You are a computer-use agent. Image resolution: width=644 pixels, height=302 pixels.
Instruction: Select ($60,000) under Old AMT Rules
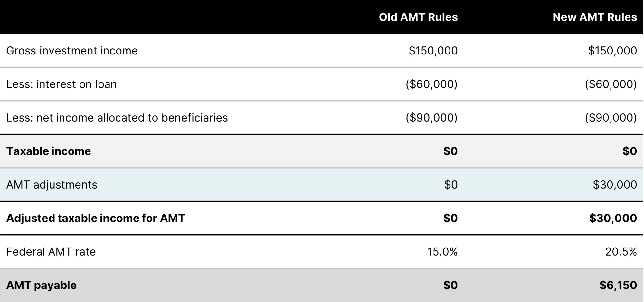pyautogui.click(x=432, y=84)
